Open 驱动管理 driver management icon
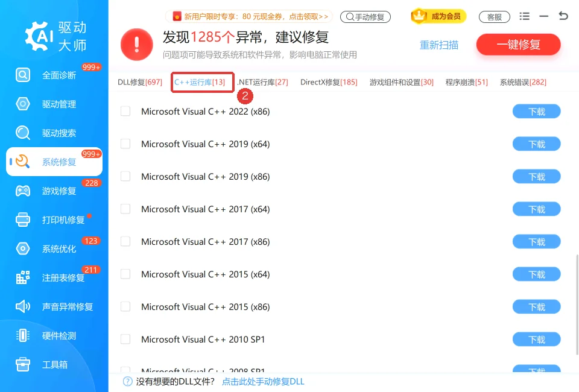 click(x=23, y=104)
